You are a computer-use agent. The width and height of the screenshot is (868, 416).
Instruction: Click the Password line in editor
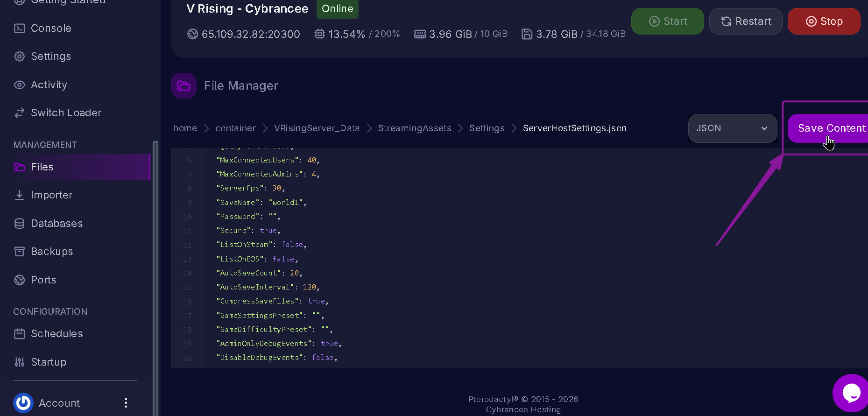click(x=248, y=217)
